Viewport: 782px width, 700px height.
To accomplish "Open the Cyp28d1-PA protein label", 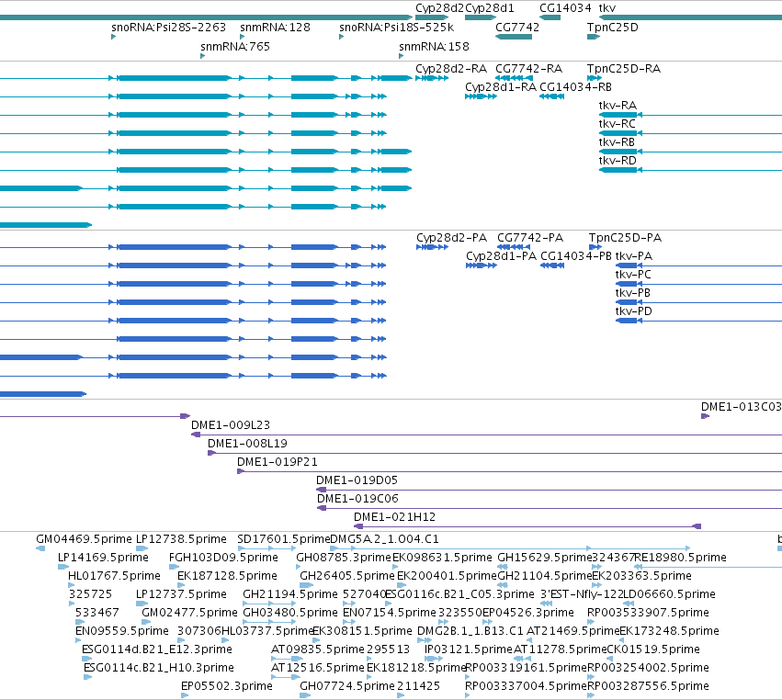I will pyautogui.click(x=501, y=256).
